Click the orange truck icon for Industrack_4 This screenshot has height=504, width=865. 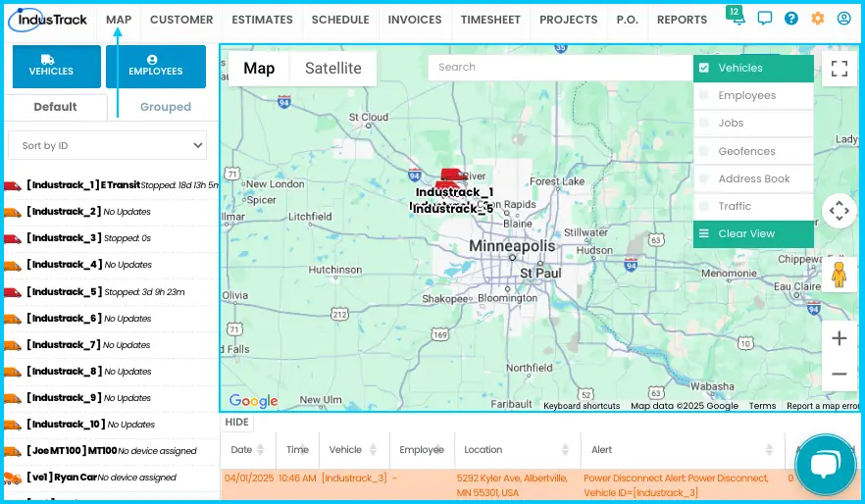13,265
